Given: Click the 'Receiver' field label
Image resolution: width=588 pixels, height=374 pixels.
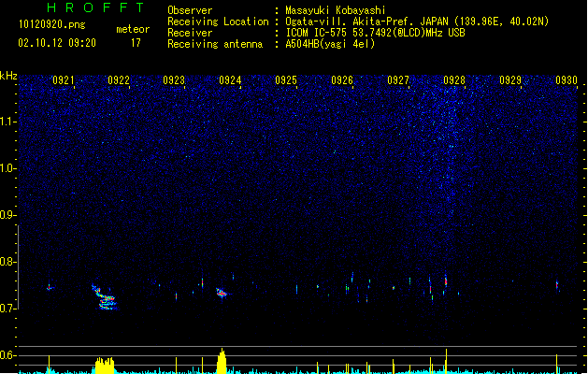Looking at the screenshot, I should pos(190,33).
